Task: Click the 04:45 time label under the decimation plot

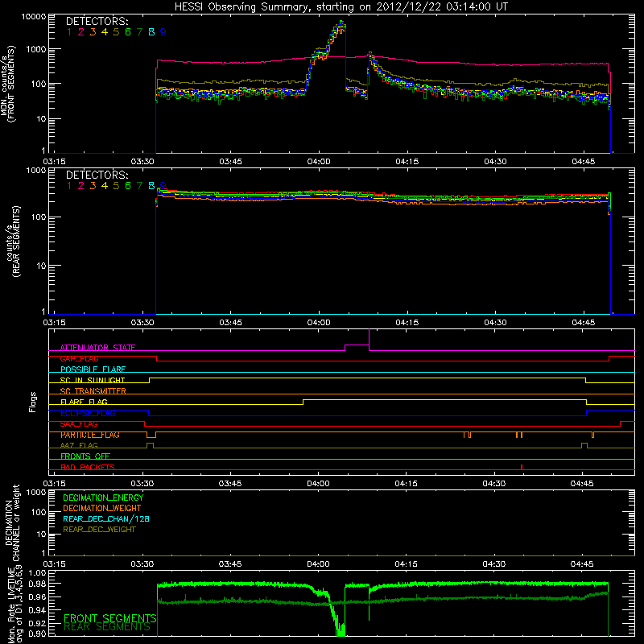Action: click(x=582, y=564)
